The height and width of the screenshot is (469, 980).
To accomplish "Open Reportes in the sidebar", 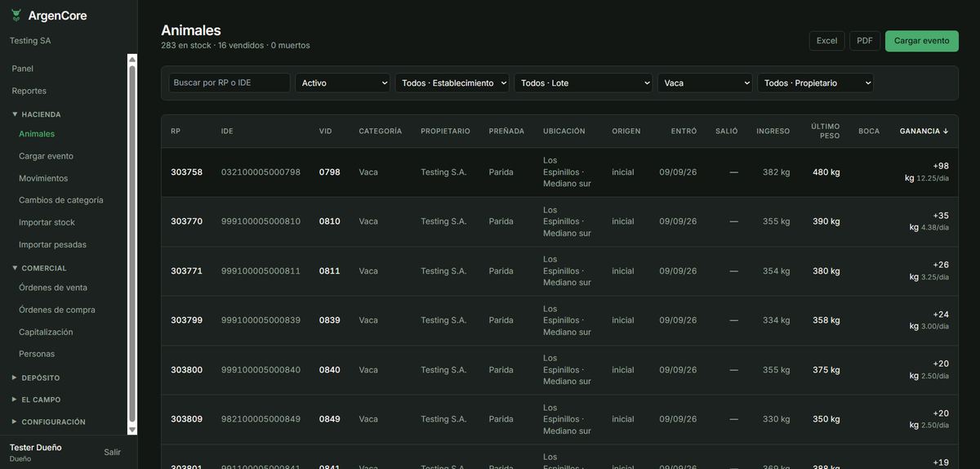I will [x=29, y=91].
